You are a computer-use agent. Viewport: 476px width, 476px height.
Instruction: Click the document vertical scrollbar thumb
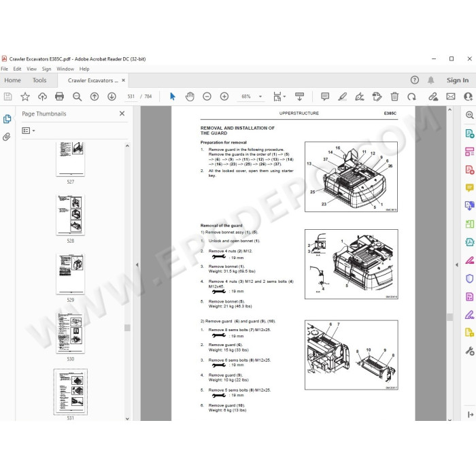(450, 317)
